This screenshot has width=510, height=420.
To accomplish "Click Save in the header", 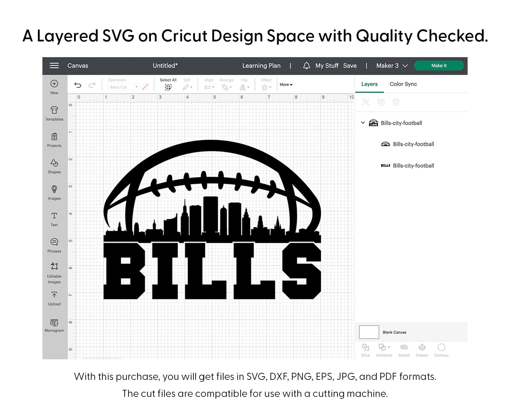I will 350,66.
